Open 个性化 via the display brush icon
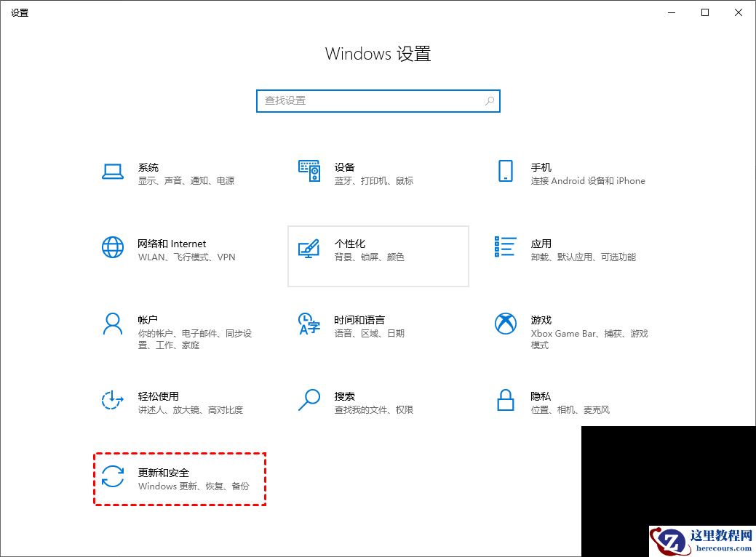756x557 pixels. [x=309, y=248]
